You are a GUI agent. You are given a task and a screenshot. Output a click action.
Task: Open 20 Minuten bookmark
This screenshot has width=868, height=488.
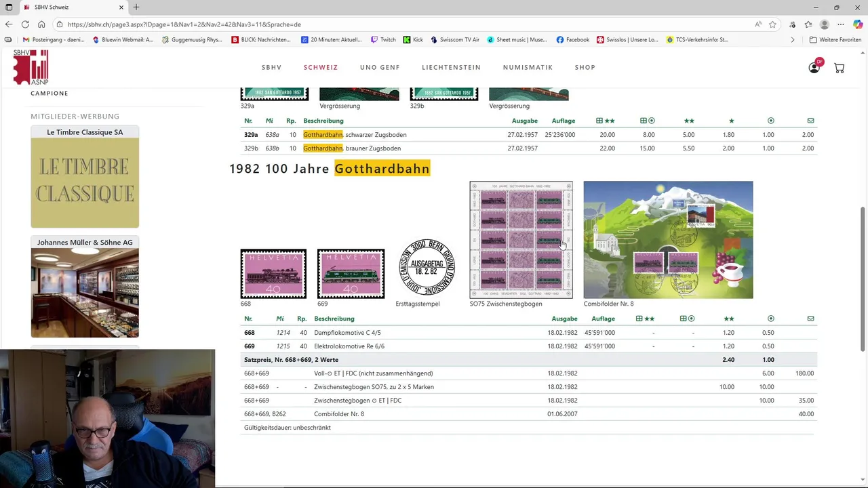tap(332, 40)
